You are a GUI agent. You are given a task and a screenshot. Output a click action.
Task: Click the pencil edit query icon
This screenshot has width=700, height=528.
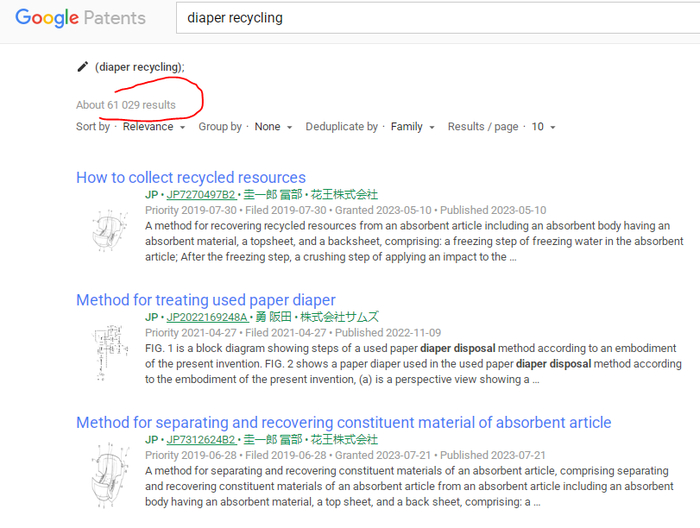click(x=83, y=67)
